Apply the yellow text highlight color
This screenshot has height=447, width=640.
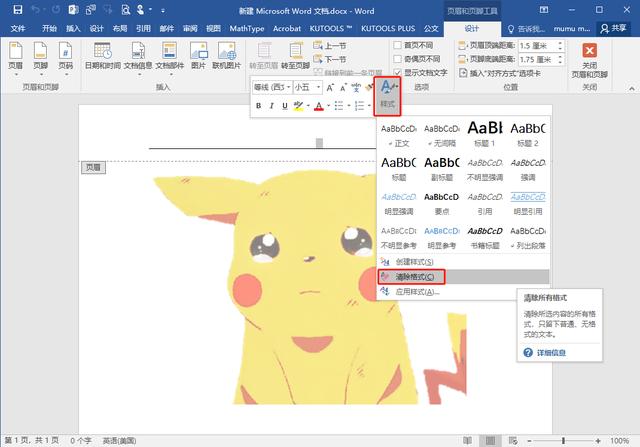tap(298, 106)
